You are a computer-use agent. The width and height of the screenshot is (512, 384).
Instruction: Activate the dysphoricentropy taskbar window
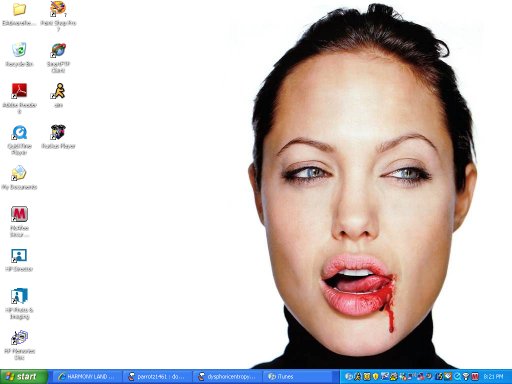coord(228,377)
